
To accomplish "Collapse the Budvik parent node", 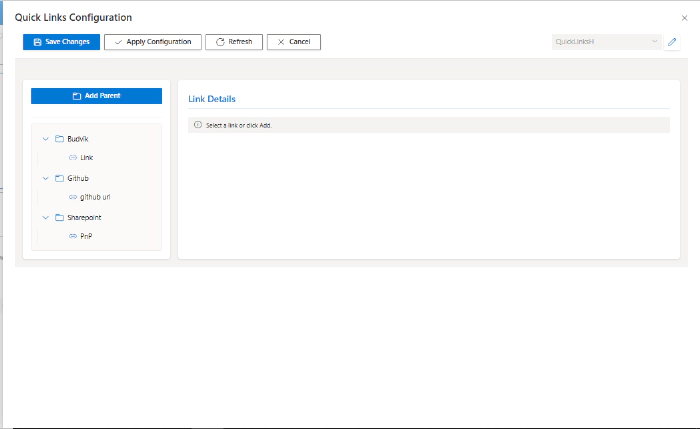I will coord(45,138).
